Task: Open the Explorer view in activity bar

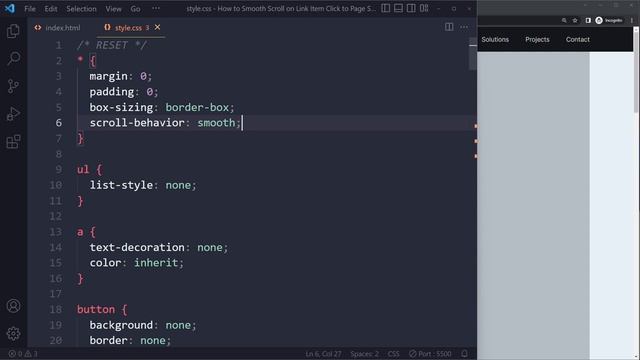Action: tap(13, 31)
